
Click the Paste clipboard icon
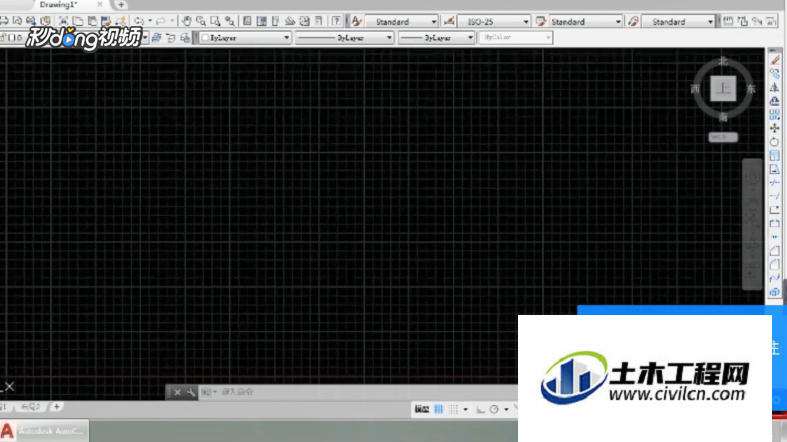92,21
